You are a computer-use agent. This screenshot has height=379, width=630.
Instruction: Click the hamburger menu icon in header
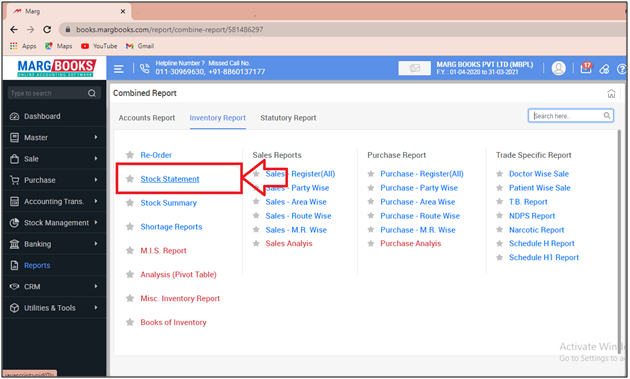[119, 69]
